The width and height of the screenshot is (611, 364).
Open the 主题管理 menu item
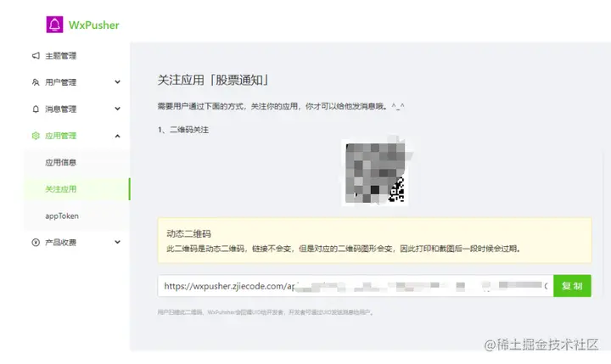click(61, 56)
